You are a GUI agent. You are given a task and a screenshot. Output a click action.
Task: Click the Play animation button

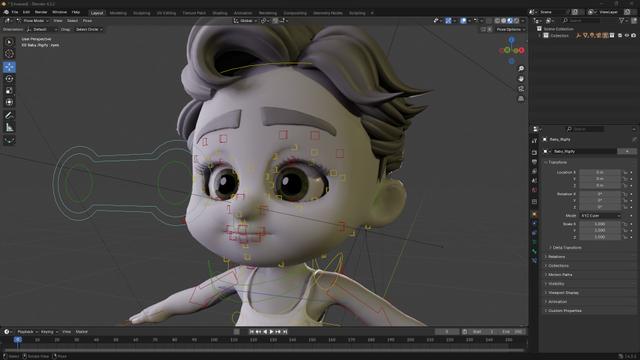click(x=271, y=332)
